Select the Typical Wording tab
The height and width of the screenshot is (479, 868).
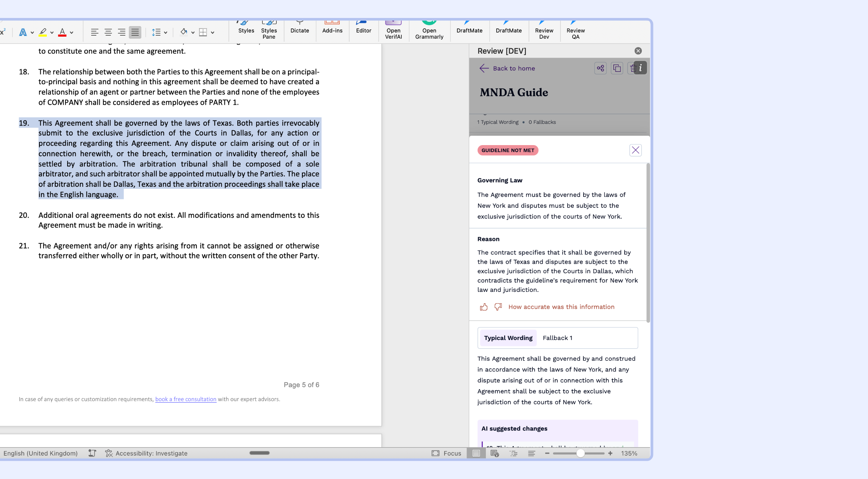point(508,338)
